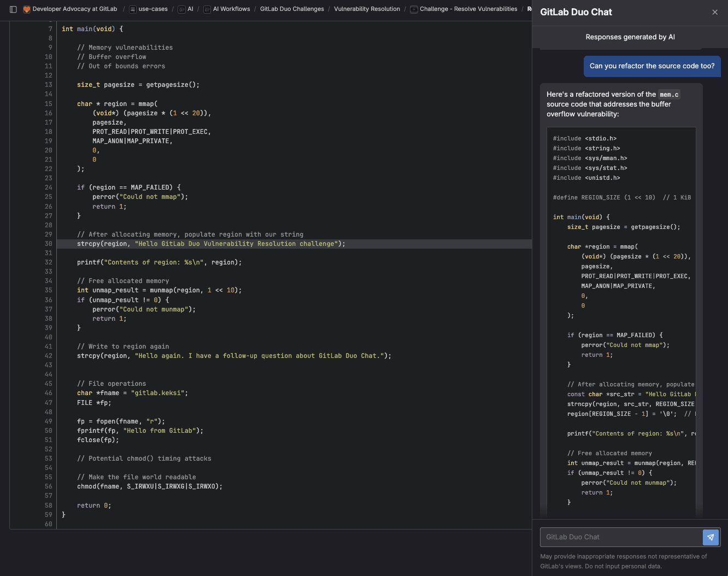The image size is (728, 576).
Task: Go to AI Workflows breadcrumb
Action: coord(232,9)
